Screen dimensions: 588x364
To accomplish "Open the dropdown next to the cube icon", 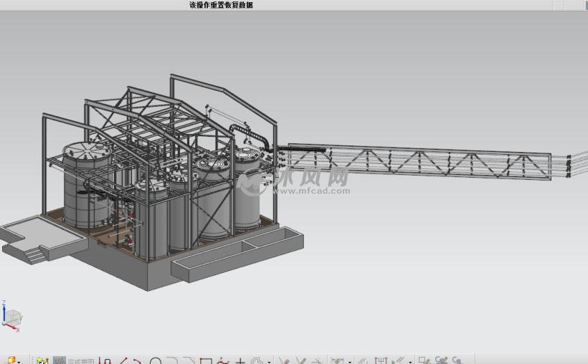I will coord(19,362).
